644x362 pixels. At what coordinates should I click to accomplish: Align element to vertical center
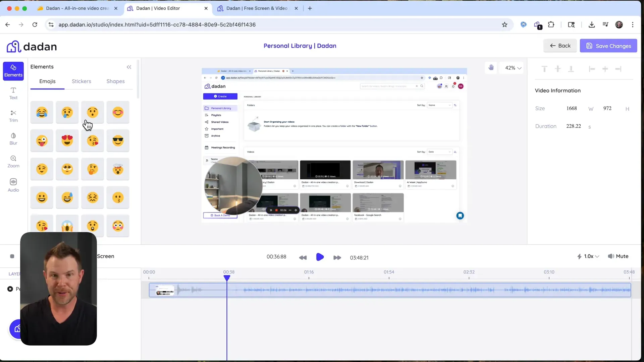[557, 69]
